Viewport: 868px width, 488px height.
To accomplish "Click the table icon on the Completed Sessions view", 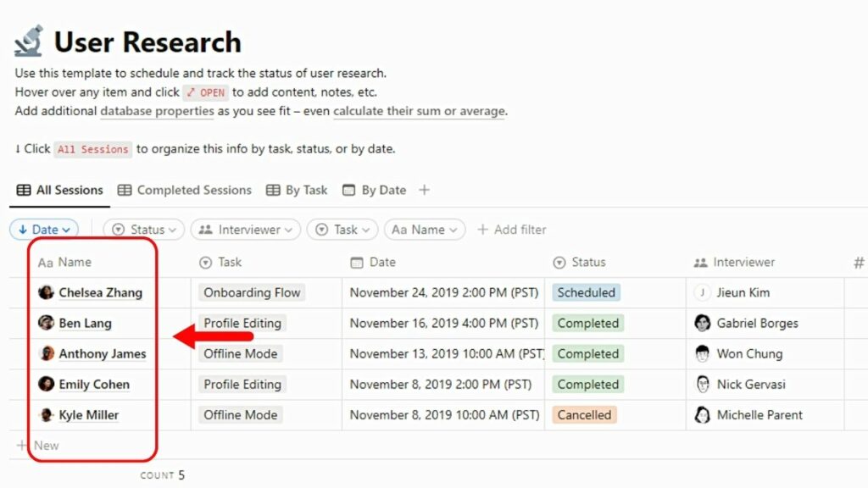I will click(x=125, y=190).
